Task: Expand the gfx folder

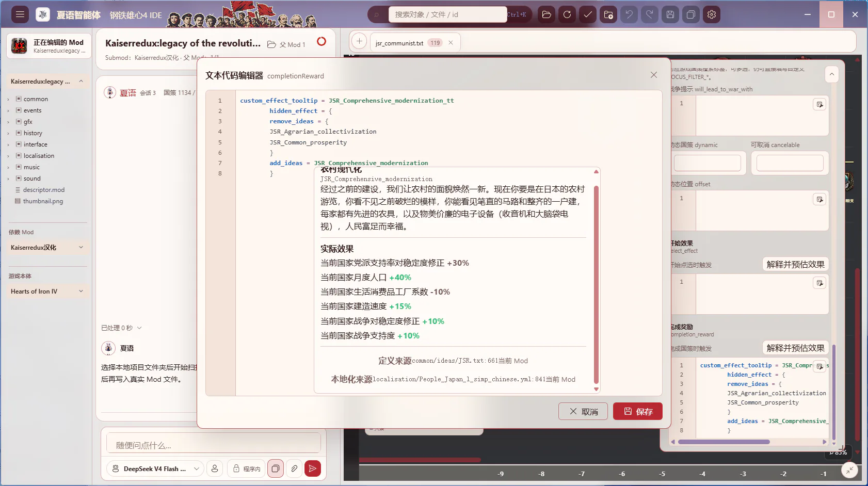Action: pos(8,122)
